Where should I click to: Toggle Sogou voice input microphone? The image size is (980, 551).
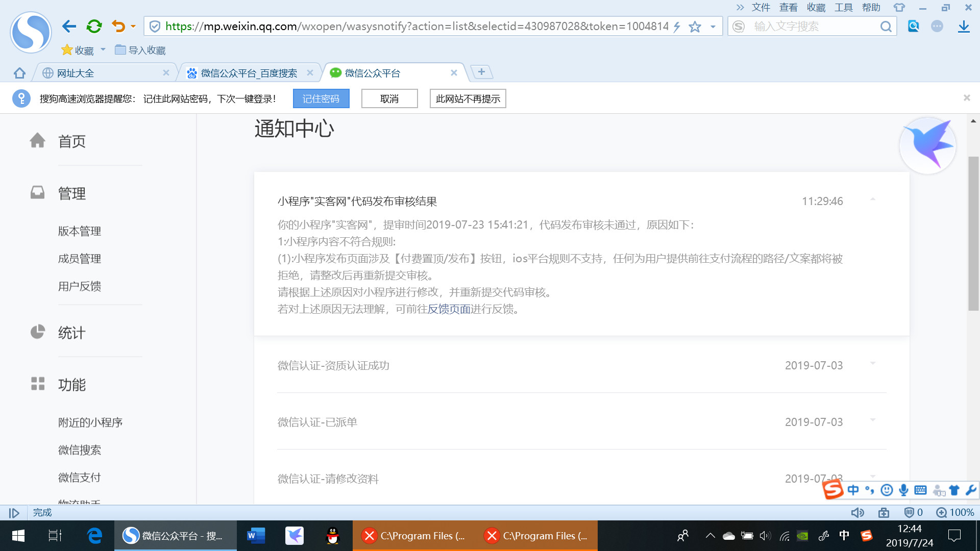(x=903, y=490)
